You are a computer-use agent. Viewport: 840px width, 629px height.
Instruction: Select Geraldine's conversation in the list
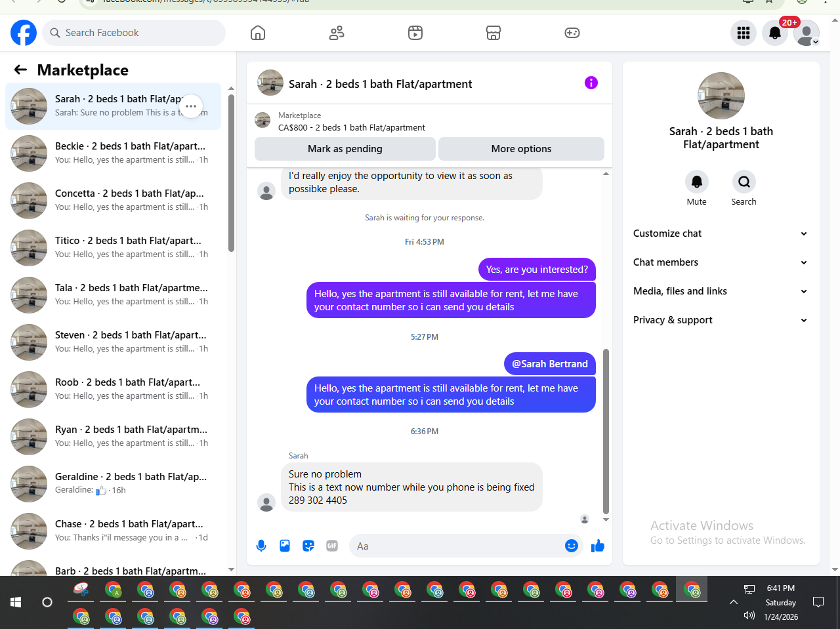point(113,484)
